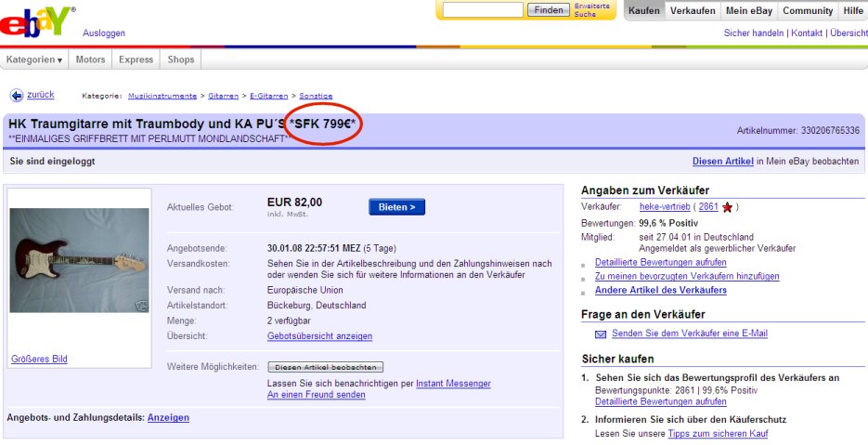Open the Shops tab
868x445 pixels.
180,59
